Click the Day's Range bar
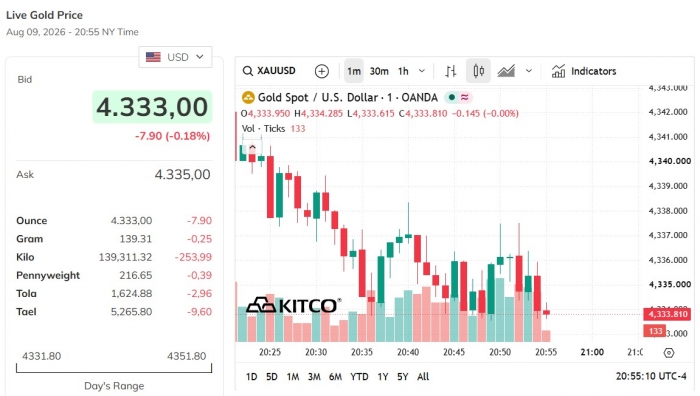Image resolution: width=700 pixels, height=396 pixels. (x=114, y=368)
